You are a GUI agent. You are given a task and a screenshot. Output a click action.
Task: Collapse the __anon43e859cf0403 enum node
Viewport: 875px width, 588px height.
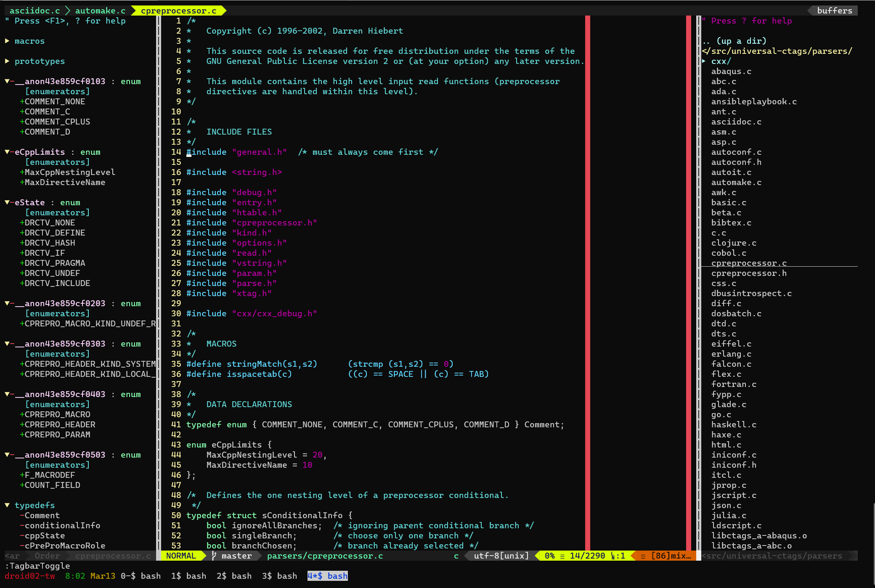coord(7,394)
